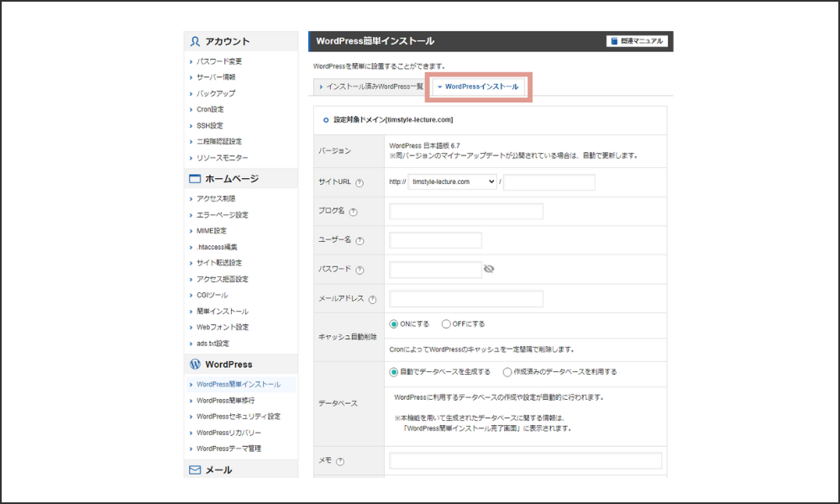Open 二段階認証設定 in the sidebar

click(219, 141)
